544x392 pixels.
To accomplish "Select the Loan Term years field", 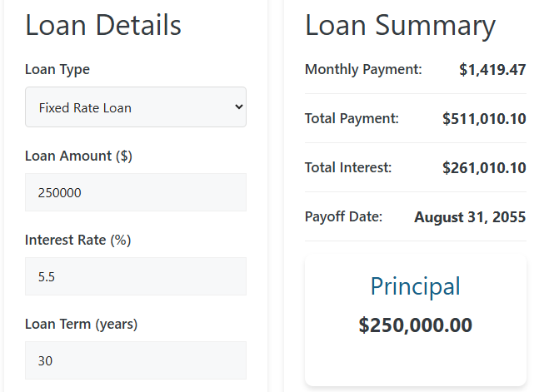I will [136, 360].
